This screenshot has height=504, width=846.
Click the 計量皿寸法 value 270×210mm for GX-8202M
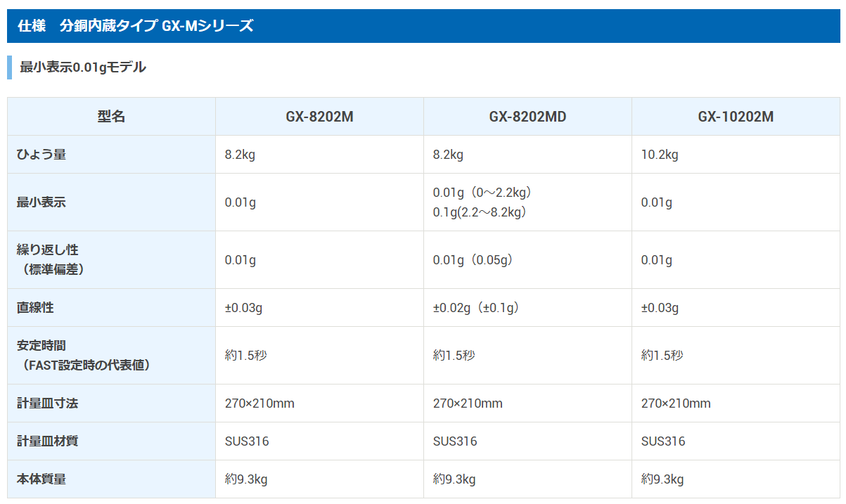tap(259, 403)
